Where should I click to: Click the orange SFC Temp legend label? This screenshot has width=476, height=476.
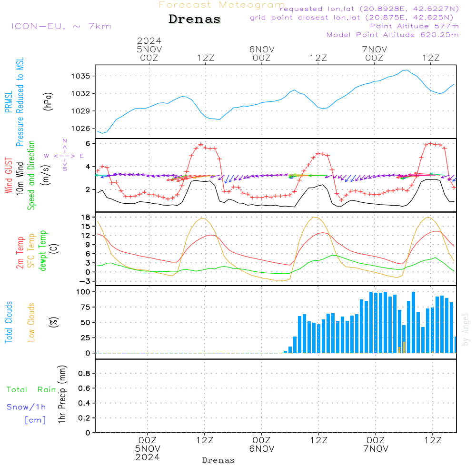pos(31,251)
